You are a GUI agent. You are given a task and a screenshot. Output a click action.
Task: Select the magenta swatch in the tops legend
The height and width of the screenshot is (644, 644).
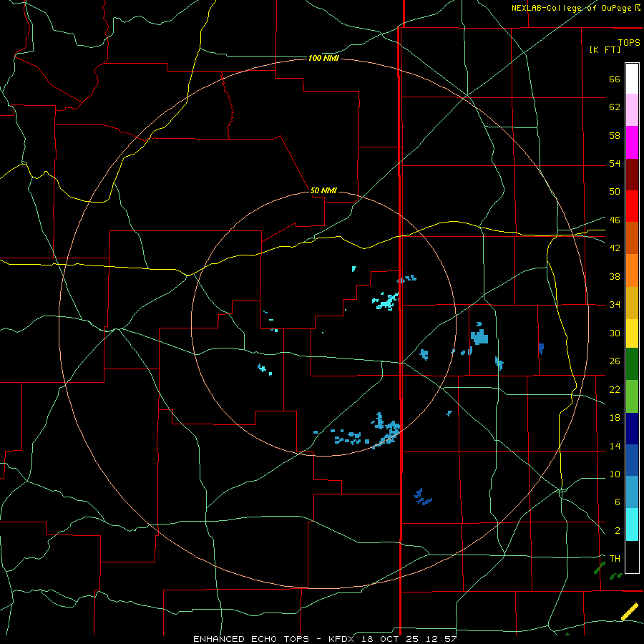point(632,142)
